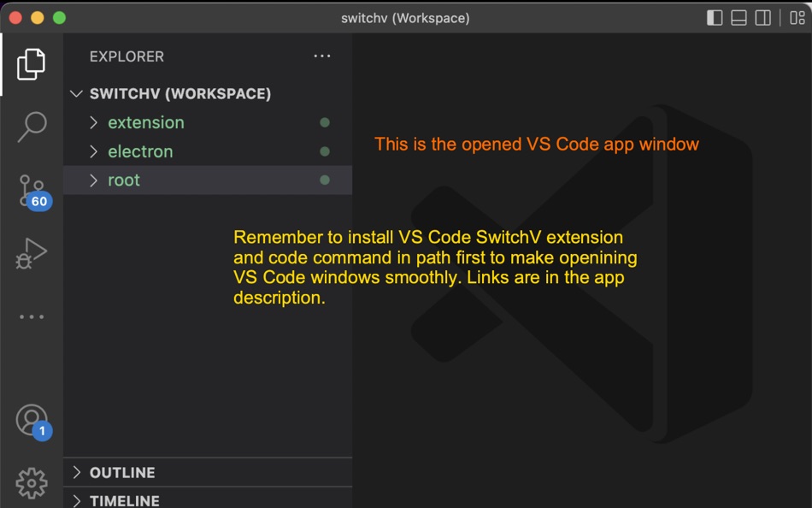Expand the TIMELINE section
The width and height of the screenshot is (812, 508).
click(x=77, y=501)
